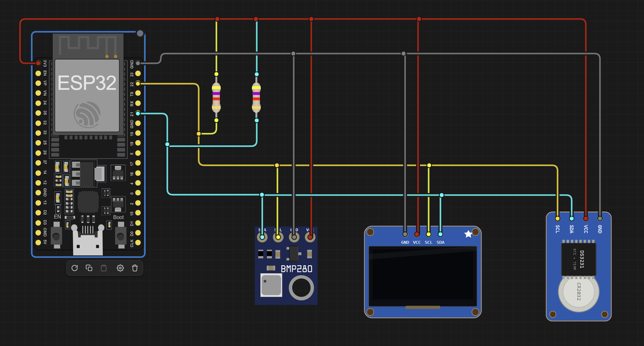The height and width of the screenshot is (346, 644).
Task: Click the copy part icon
Action: (x=89, y=268)
